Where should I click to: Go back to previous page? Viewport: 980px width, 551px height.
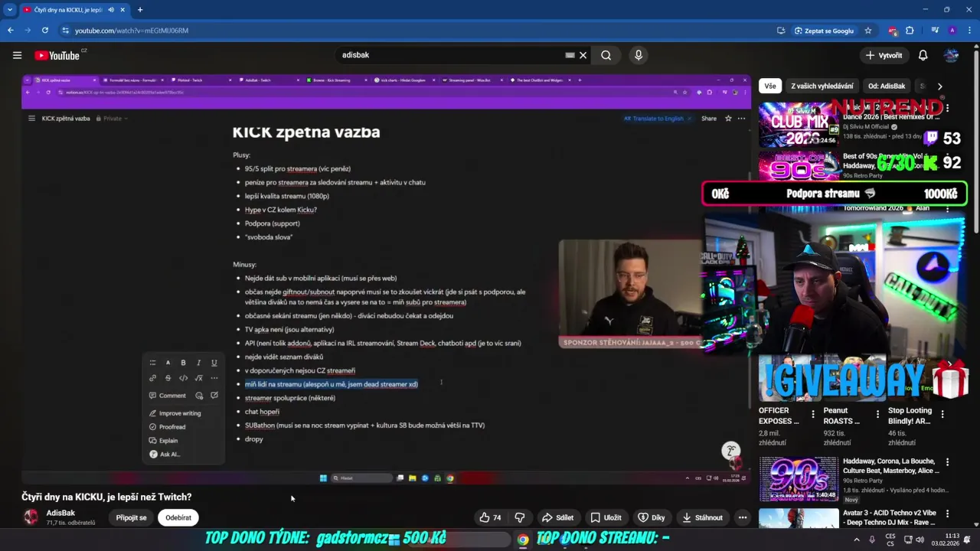[x=10, y=31]
